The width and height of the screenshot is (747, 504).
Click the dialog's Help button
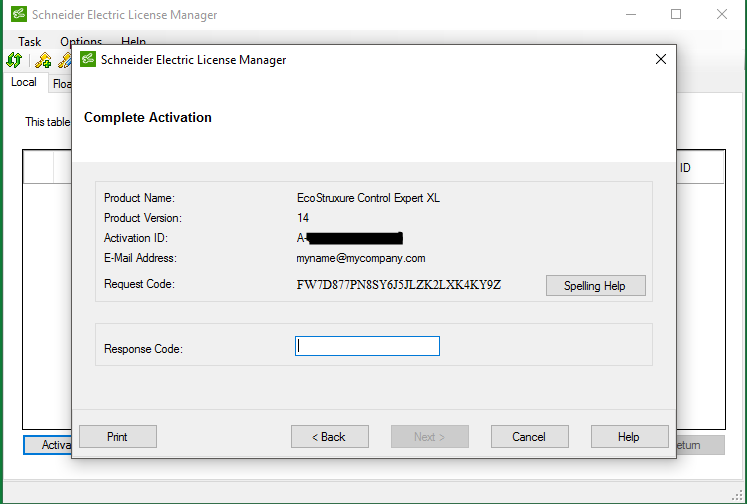click(x=630, y=437)
